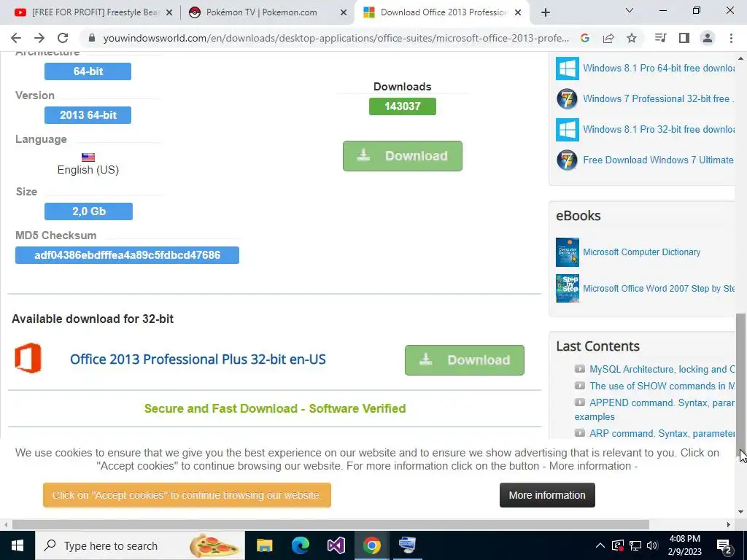
Task: Open a new tab with plus button
Action: pyautogui.click(x=546, y=13)
